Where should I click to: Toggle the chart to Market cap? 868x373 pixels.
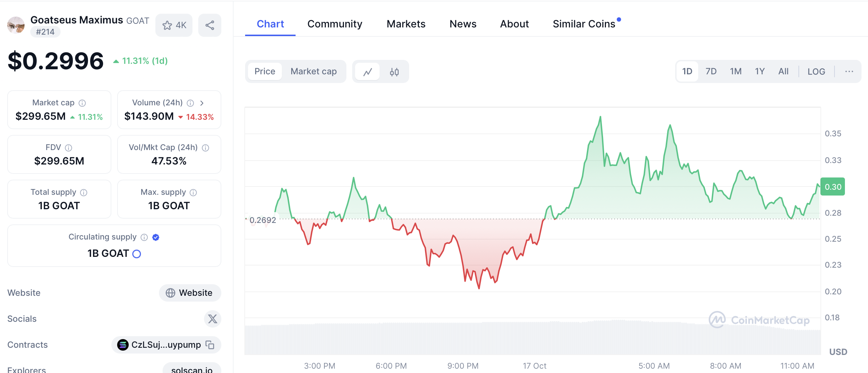(314, 71)
